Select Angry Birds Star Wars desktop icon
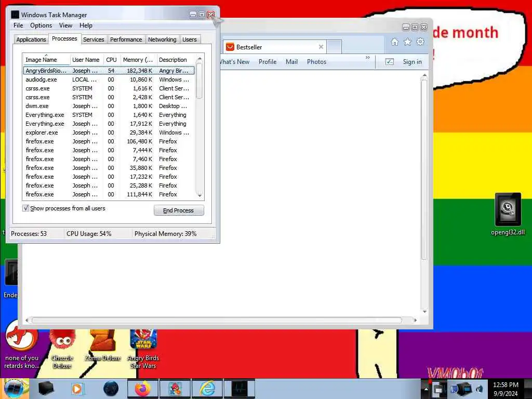Screen dimensions: 532x399 143,350
